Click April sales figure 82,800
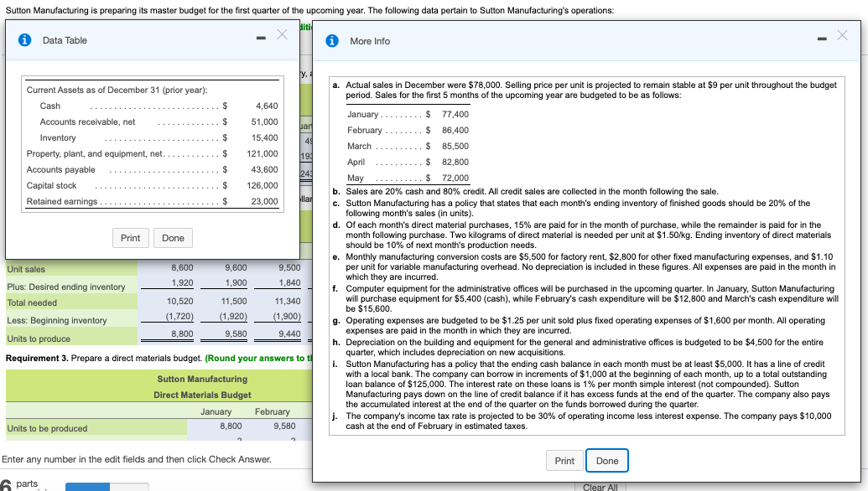The image size is (868, 491). (455, 163)
